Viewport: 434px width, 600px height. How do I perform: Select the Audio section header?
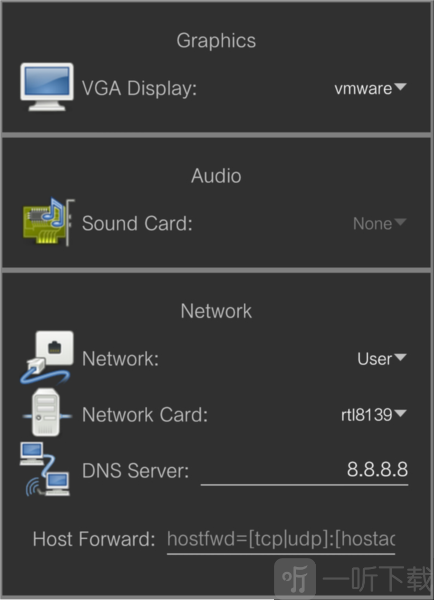216,176
